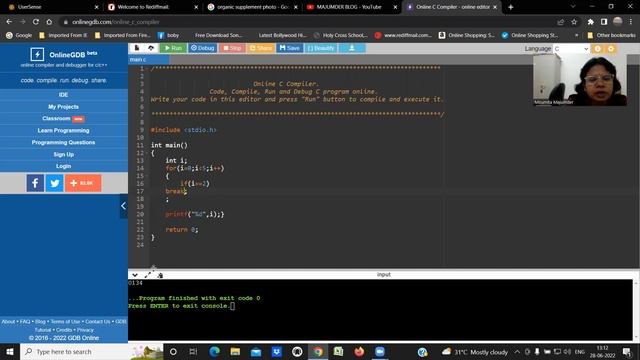Share on Facebook using the Facebook icon
Screen dimensions: 640x360
[x=35, y=183]
